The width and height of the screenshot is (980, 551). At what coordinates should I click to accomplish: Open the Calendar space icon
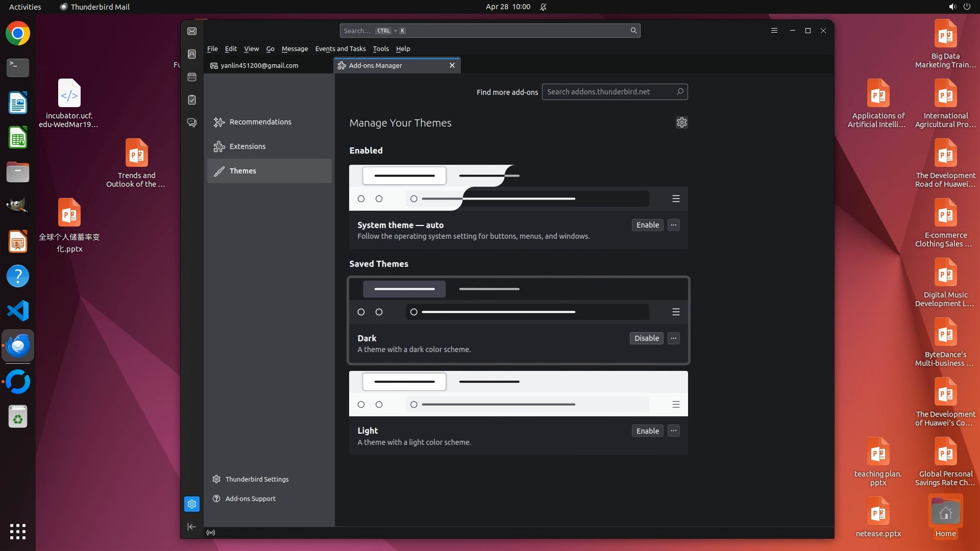click(192, 77)
